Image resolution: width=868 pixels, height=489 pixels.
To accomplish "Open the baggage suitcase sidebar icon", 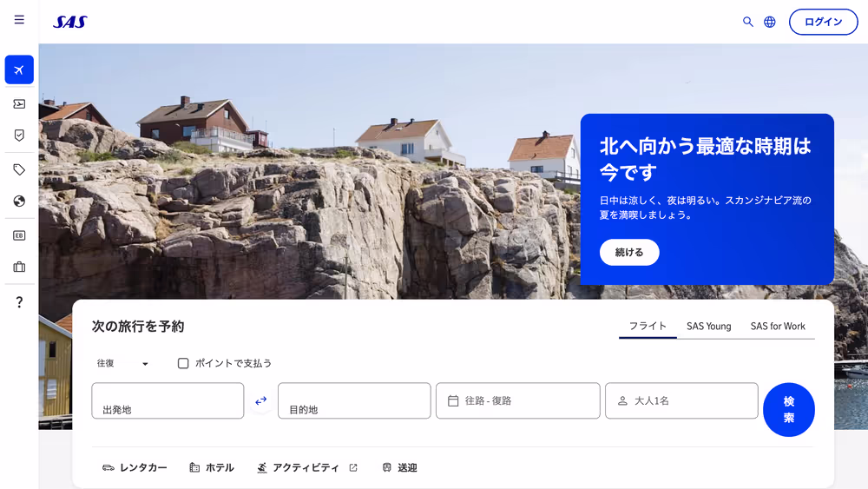I will tap(19, 267).
